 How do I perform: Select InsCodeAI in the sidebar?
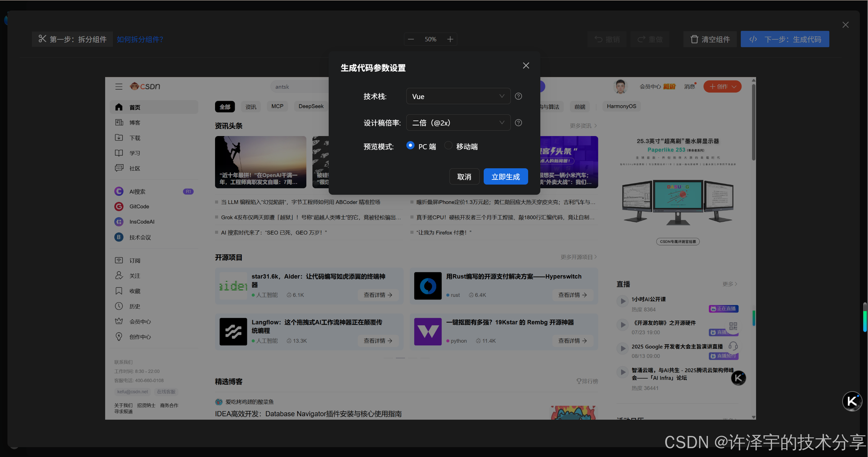point(141,222)
